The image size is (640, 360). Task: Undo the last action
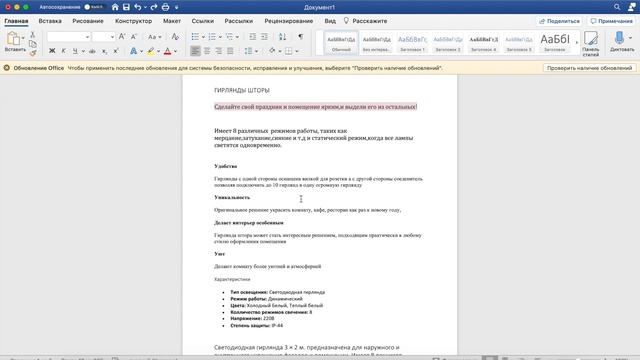[x=138, y=7]
